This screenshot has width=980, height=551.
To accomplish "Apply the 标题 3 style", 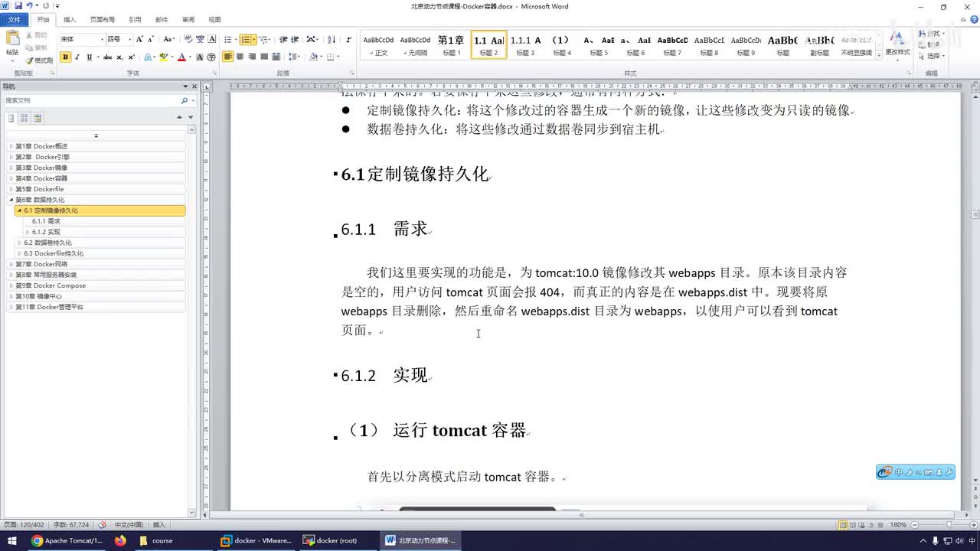I will click(x=525, y=45).
